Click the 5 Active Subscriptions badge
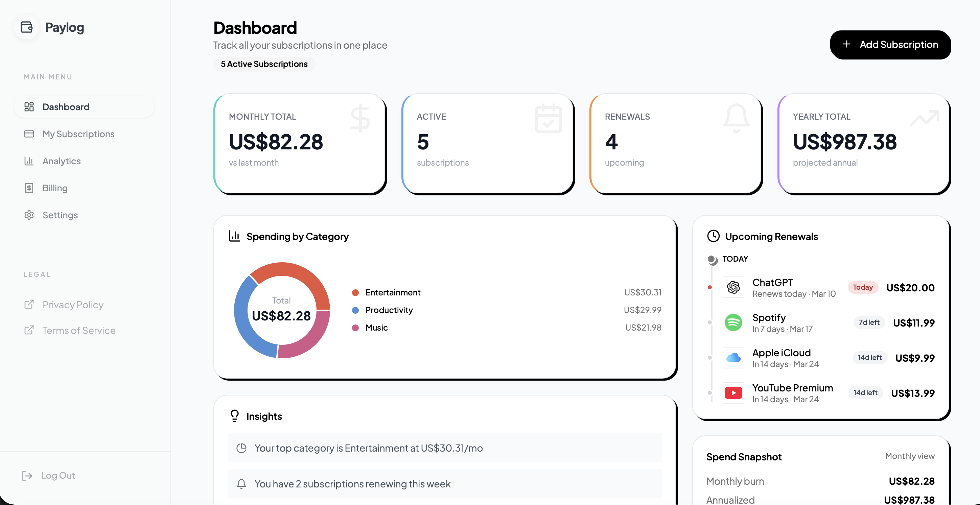 pos(264,64)
